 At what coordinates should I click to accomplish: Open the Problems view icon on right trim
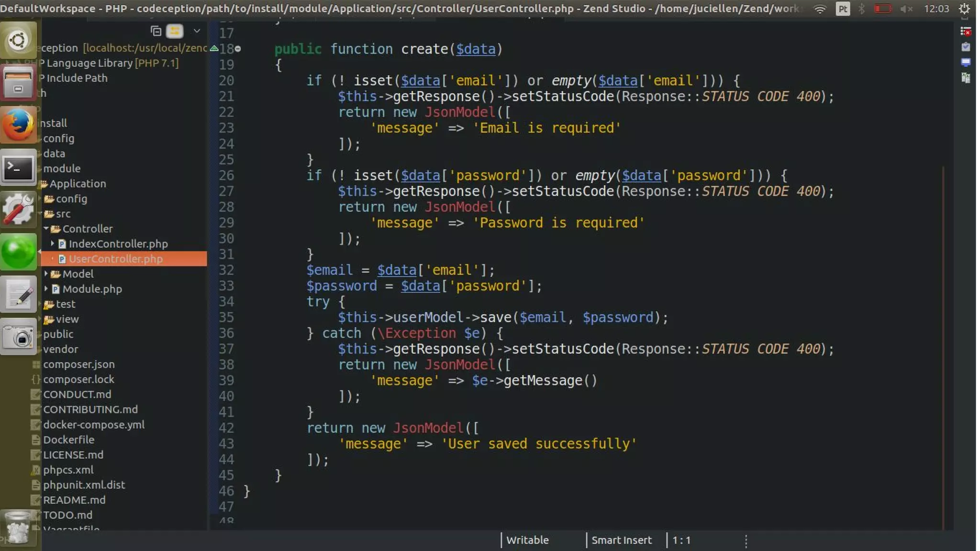point(966,32)
